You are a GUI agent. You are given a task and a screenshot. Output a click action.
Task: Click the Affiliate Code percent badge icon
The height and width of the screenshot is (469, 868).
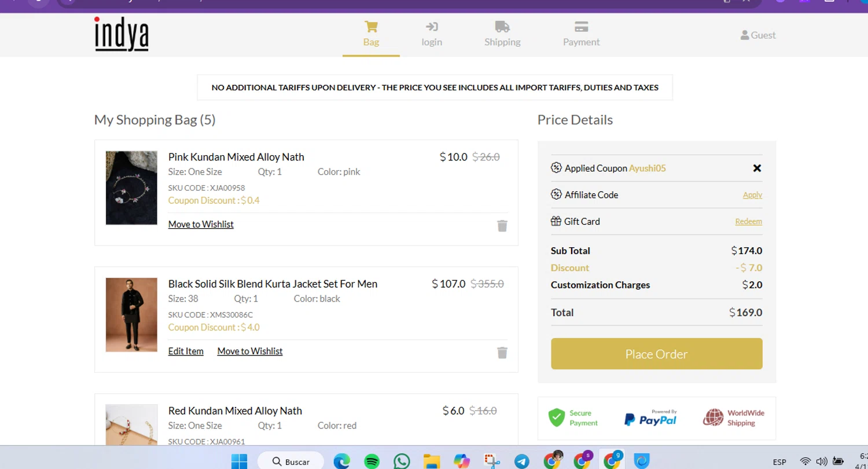556,195
